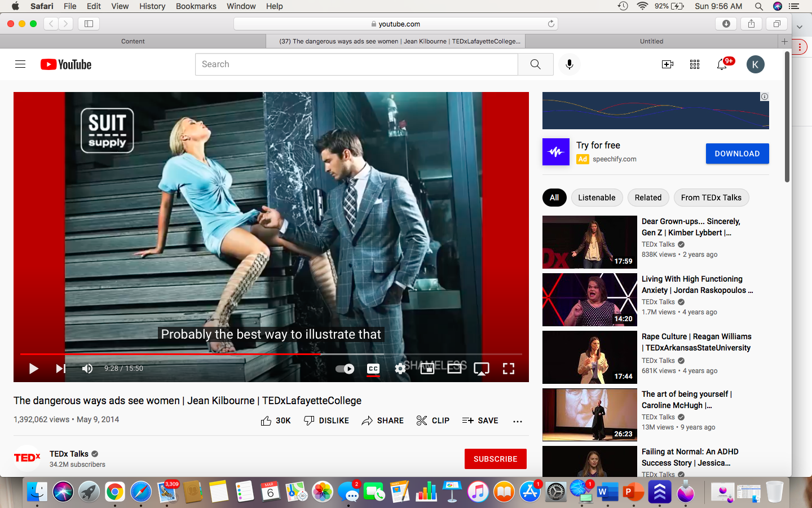
Task: Show all tabs overview icon
Action: (776, 24)
